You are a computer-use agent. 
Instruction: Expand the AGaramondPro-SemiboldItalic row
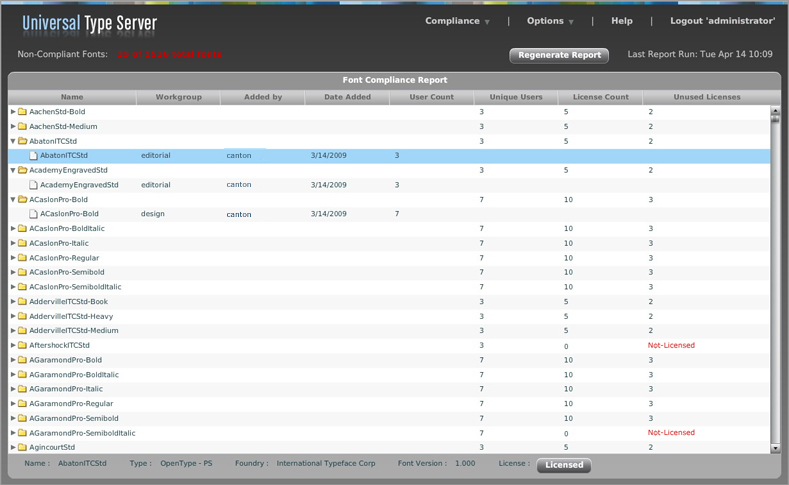click(x=13, y=433)
